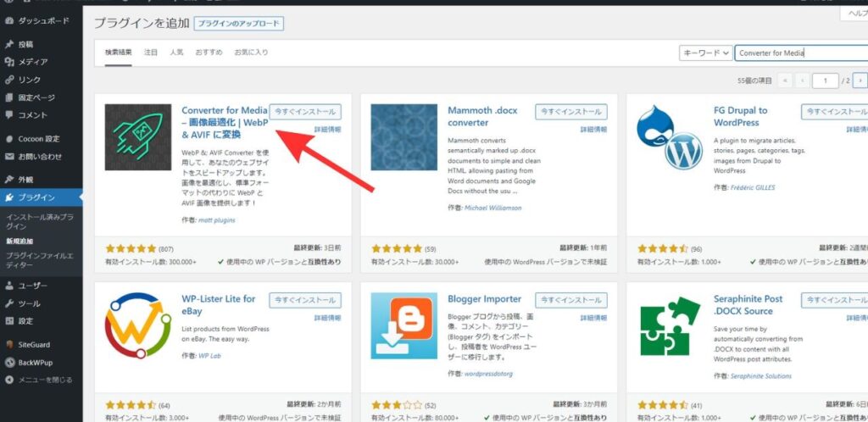Click the SiteGuard shield icon
This screenshot has height=422, width=868.
[x=8, y=345]
